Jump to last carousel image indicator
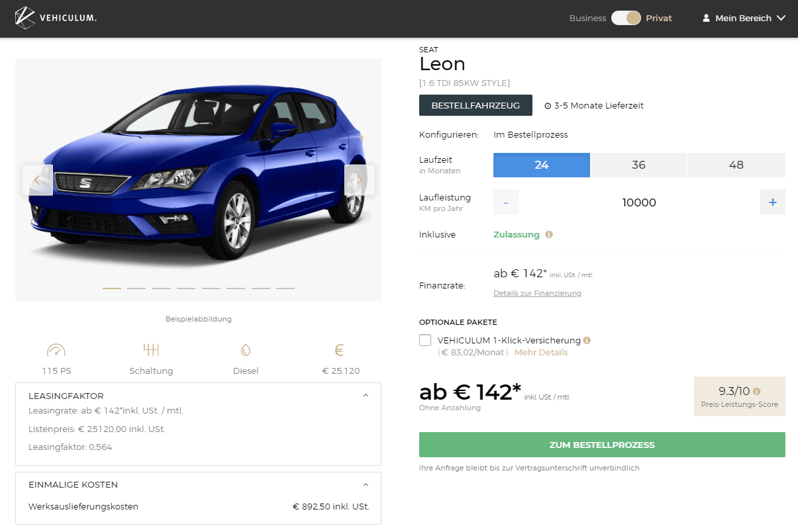 285,288
